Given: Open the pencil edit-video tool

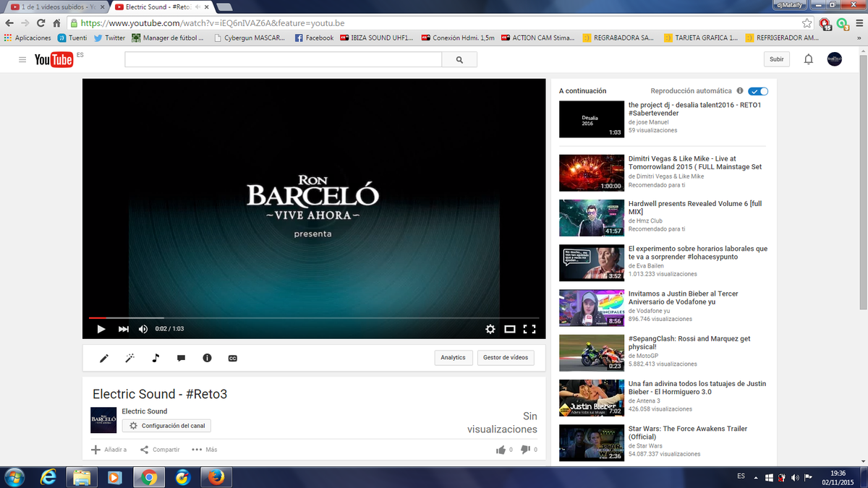Looking at the screenshot, I should tap(104, 358).
